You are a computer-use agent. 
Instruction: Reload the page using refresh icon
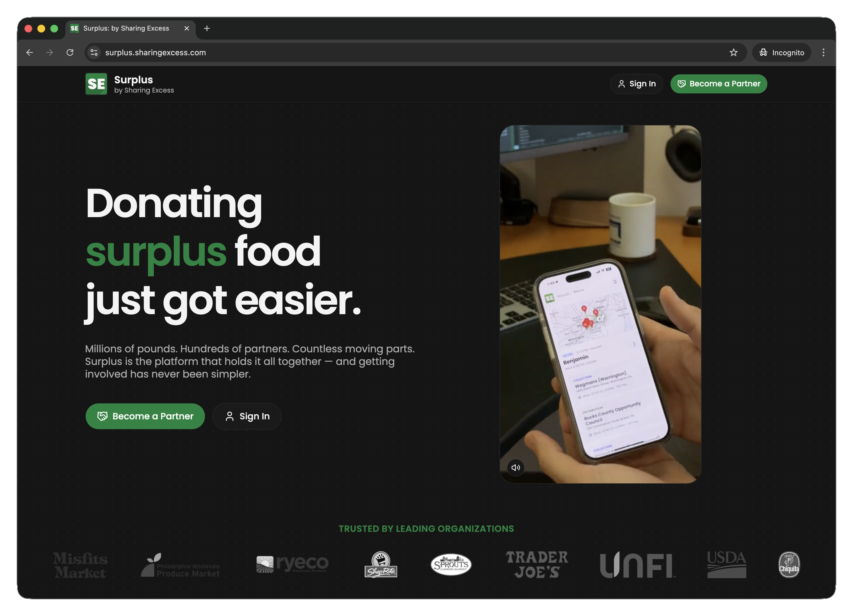pos(70,53)
